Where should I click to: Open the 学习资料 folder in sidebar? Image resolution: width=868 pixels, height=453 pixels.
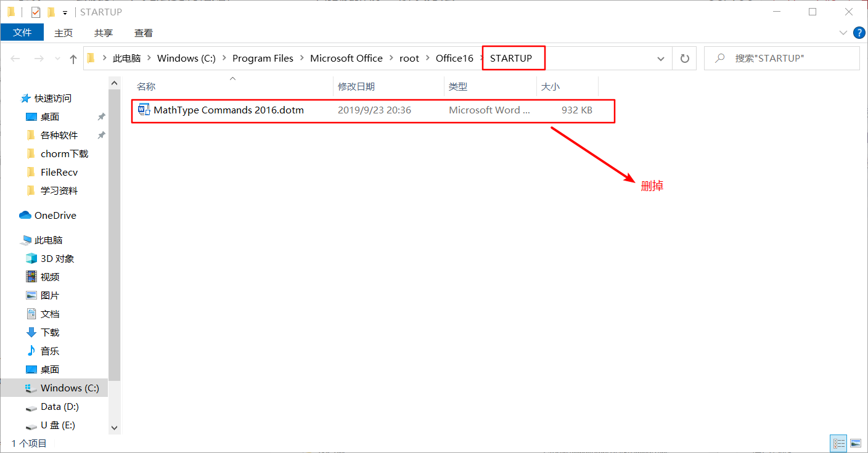point(59,190)
